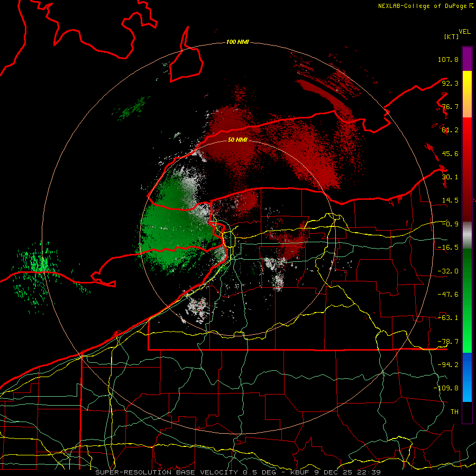Click the 14.5 legend value
Screen dimensions: 476x476
[x=450, y=200]
